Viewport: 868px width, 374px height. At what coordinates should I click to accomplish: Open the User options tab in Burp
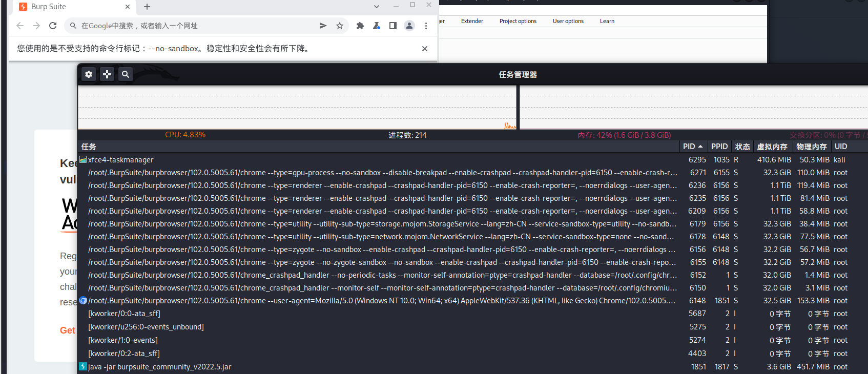(x=568, y=21)
